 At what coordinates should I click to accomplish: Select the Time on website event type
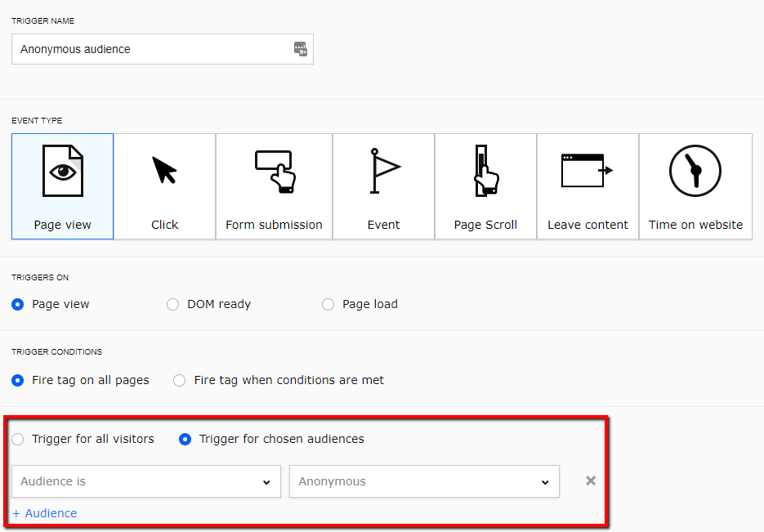pyautogui.click(x=695, y=186)
